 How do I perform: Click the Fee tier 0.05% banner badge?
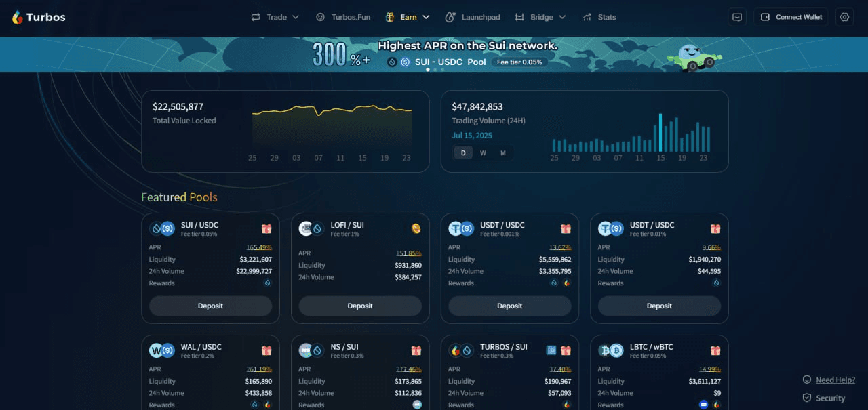[x=519, y=62]
